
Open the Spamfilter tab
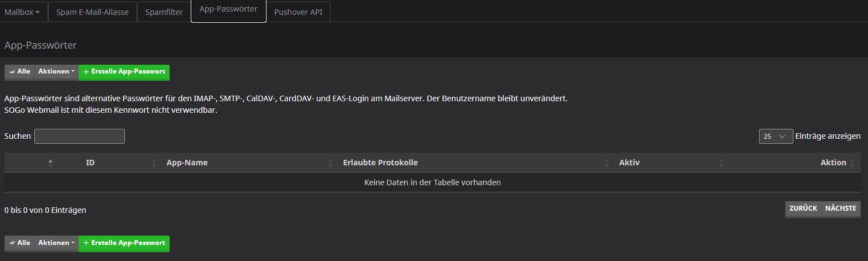click(x=164, y=12)
